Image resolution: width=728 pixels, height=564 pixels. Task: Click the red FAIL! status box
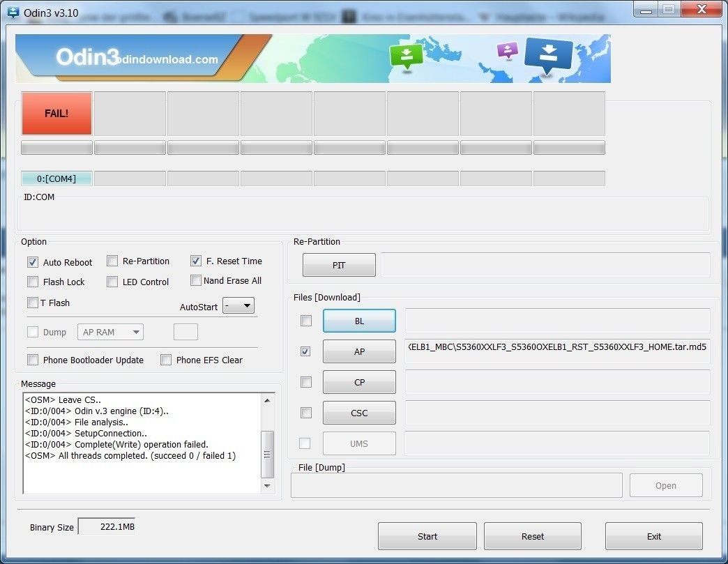pyautogui.click(x=56, y=113)
